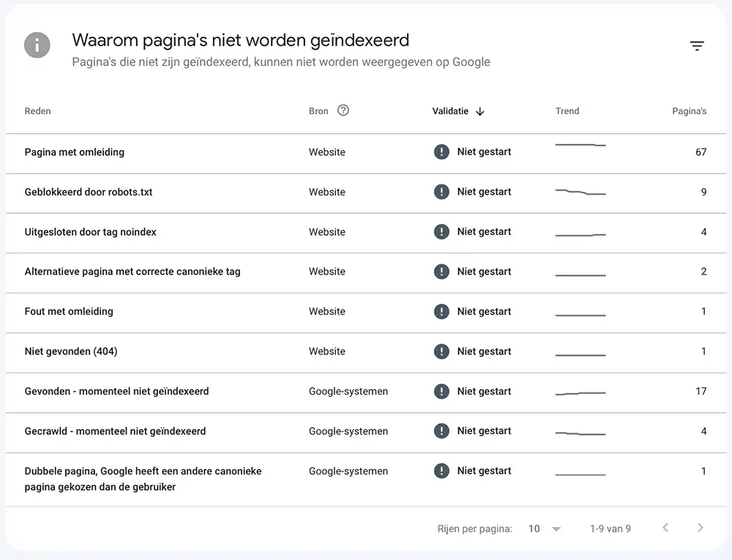Click Niet gestart in Dubbele pagina row
The width and height of the screenshot is (732, 560).
point(484,471)
